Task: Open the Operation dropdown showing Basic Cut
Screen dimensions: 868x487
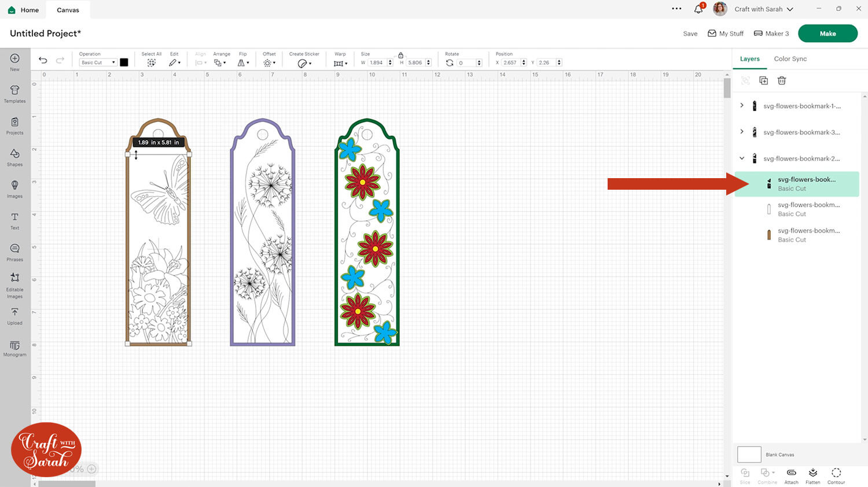Action: point(98,62)
